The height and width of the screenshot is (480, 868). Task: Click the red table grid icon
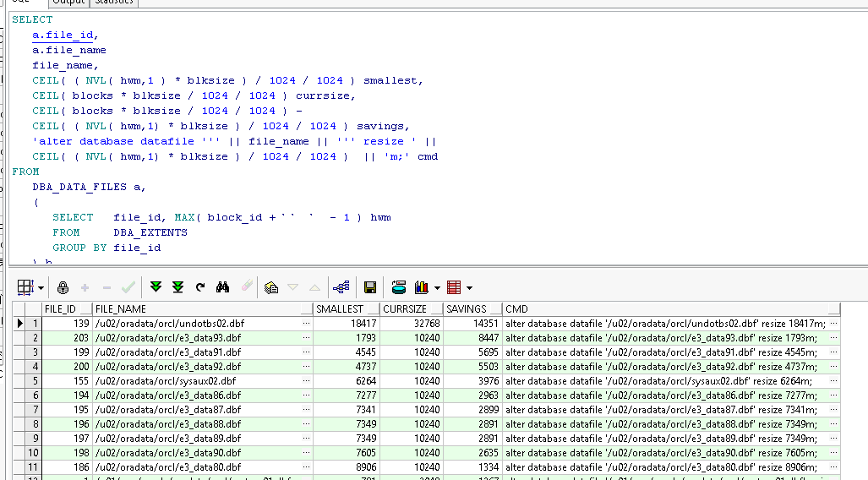[x=454, y=287]
